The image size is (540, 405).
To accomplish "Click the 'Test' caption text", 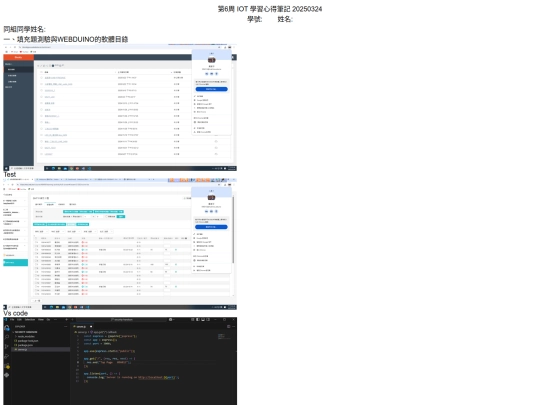I will pyautogui.click(x=10, y=175).
